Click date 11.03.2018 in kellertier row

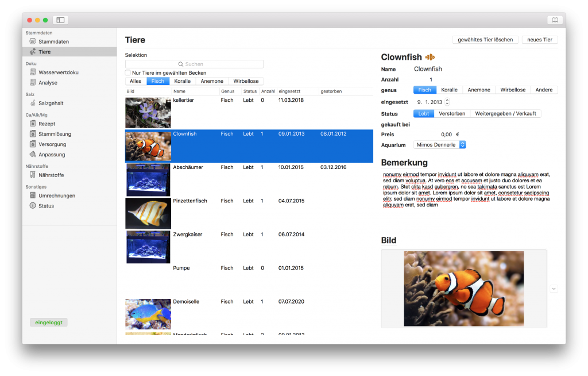pyautogui.click(x=291, y=100)
